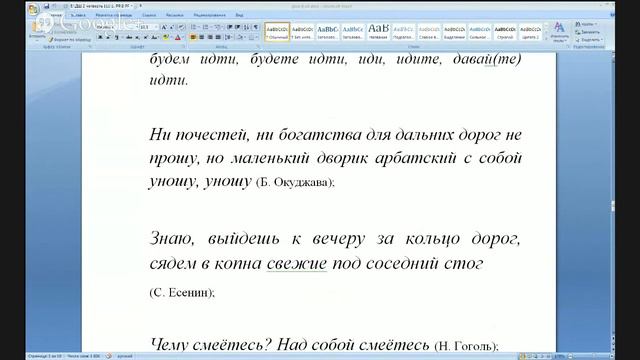Save the document via quick access toolbar
Screen dimensions: 640x360
click(x=46, y=6)
